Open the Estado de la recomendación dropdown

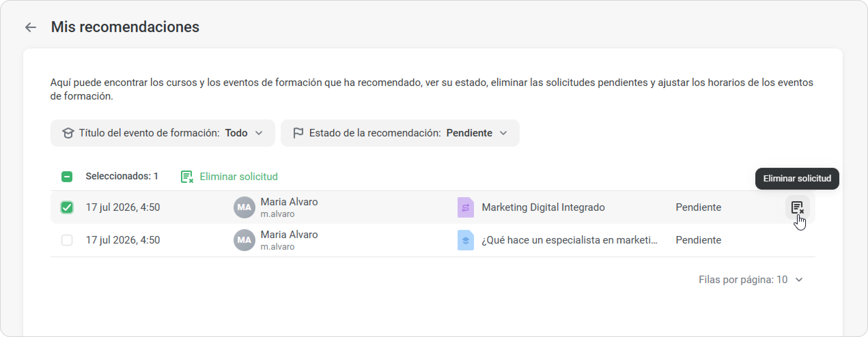coord(400,133)
